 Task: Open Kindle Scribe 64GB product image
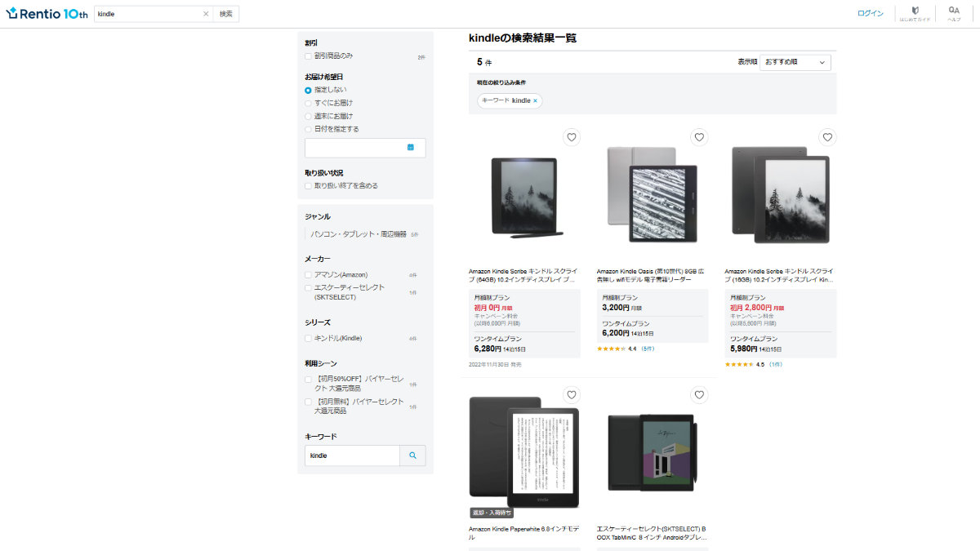[524, 198]
